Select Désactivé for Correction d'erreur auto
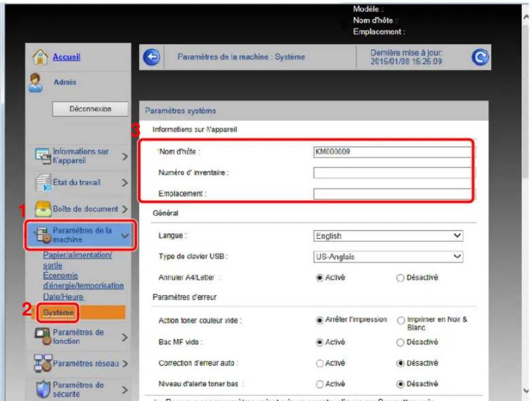 400,363
